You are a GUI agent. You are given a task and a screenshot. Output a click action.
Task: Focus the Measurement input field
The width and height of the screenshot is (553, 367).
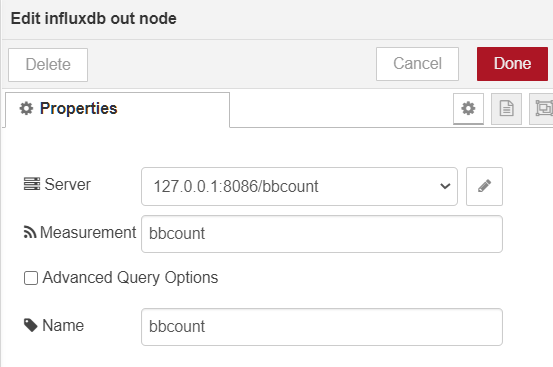coord(322,234)
